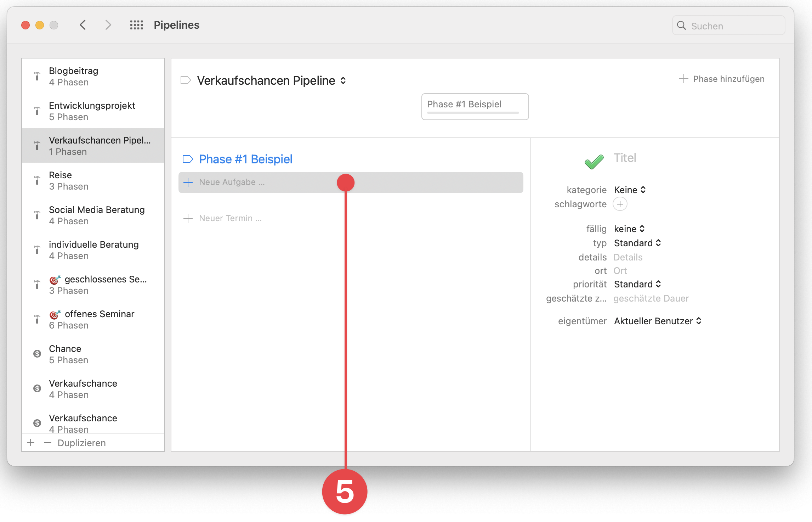Click the back navigation arrow
The height and width of the screenshot is (522, 812).
[x=83, y=25]
